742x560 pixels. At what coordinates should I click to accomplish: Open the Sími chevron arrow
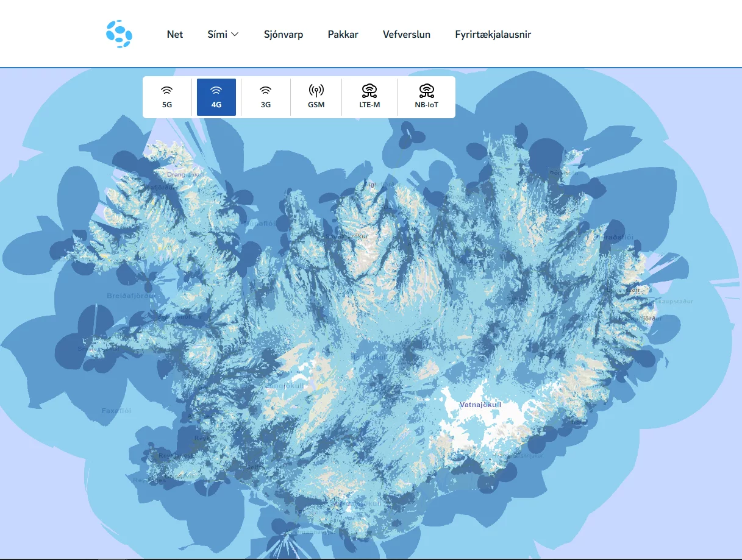[235, 34]
